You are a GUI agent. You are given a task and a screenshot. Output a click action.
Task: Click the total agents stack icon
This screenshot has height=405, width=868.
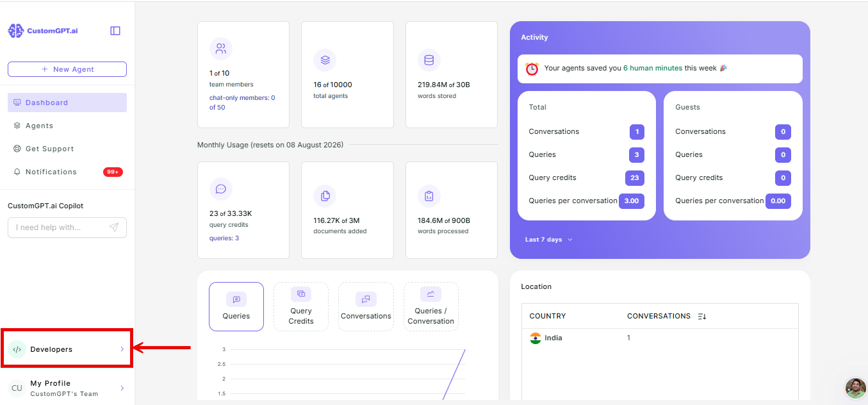coord(325,60)
